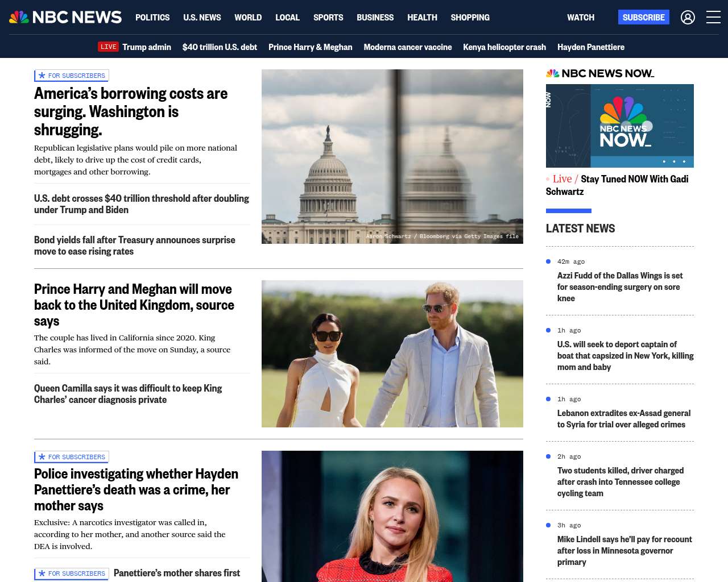Read Prince Harry and Meghan move headline

tap(134, 305)
